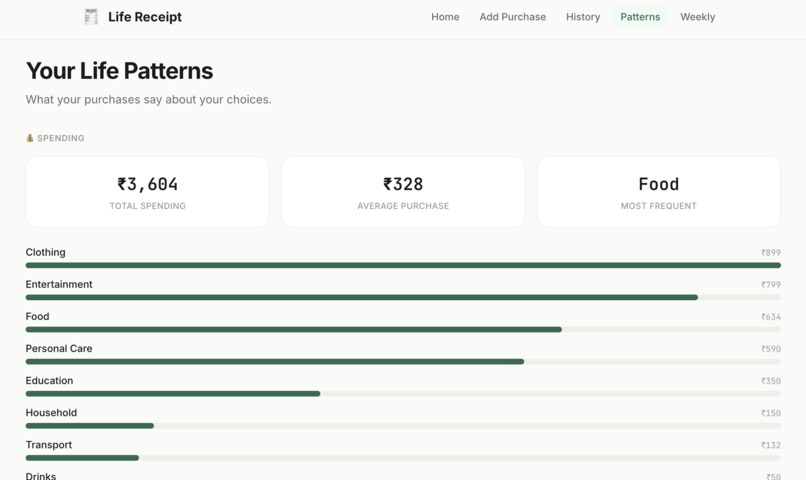806x480 pixels.
Task: Click the SPENDING section label
Action: pos(61,138)
